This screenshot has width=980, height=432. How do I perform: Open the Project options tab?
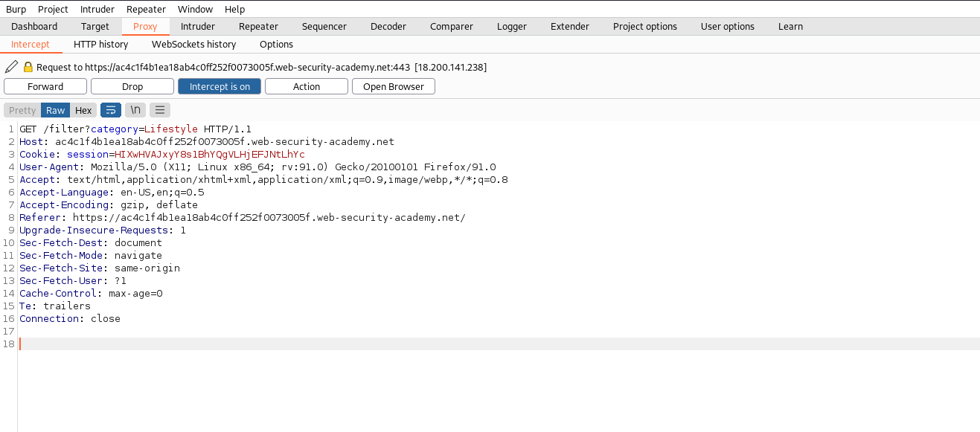pos(645,26)
